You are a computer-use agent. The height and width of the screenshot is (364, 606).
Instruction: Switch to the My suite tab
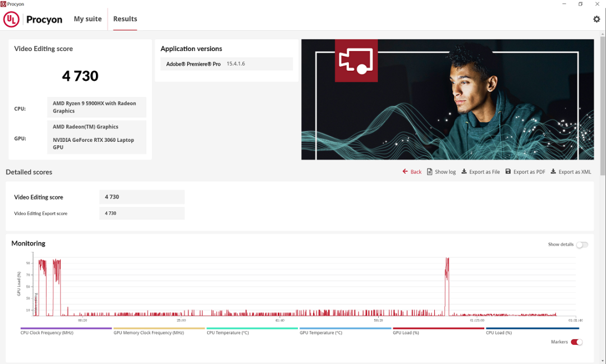(88, 19)
